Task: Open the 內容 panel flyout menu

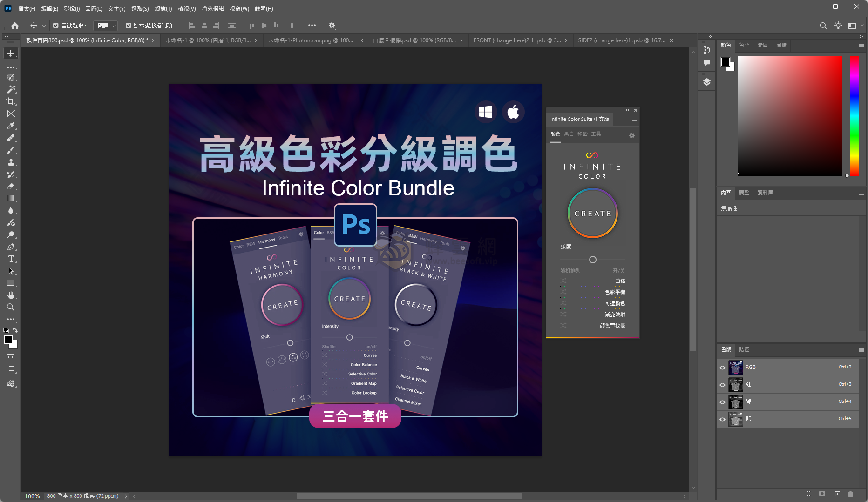Action: click(861, 193)
